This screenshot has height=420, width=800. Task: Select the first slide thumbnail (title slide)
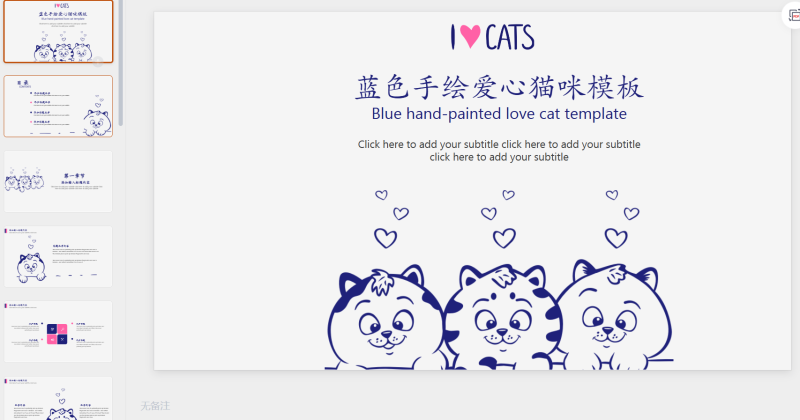[58, 32]
